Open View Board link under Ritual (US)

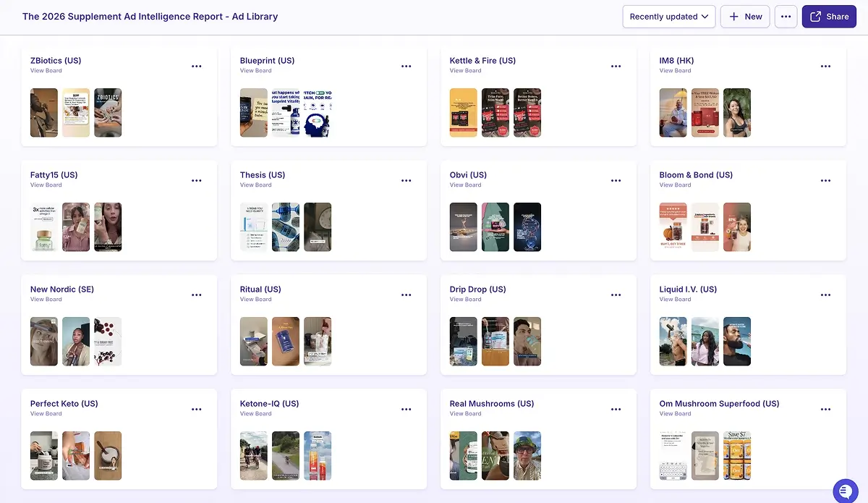(256, 300)
